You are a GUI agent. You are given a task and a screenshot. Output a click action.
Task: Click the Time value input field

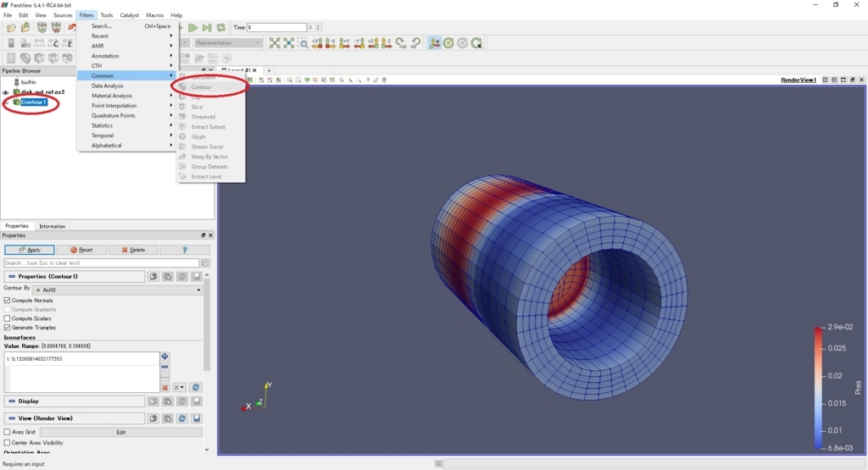(276, 28)
